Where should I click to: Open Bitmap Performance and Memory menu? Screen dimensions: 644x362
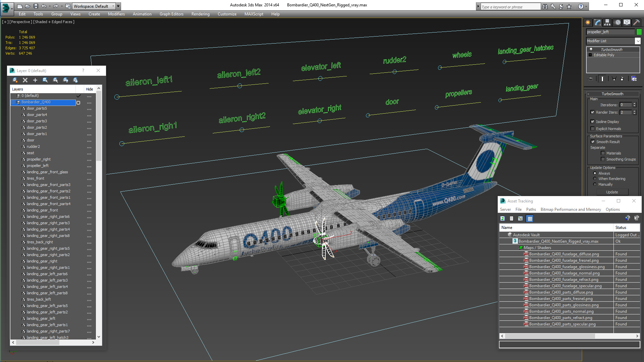571,209
